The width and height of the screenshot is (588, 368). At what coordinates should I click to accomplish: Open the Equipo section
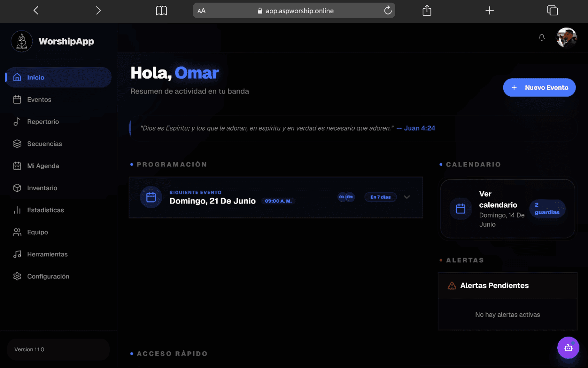[x=58, y=232]
